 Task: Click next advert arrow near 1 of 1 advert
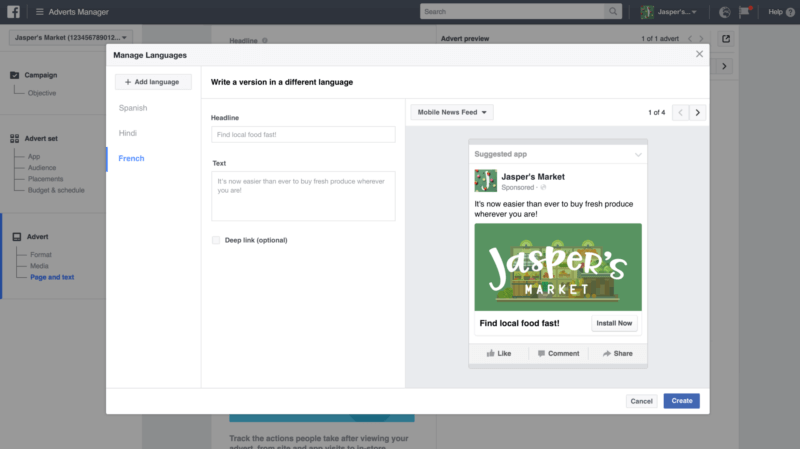(701, 39)
